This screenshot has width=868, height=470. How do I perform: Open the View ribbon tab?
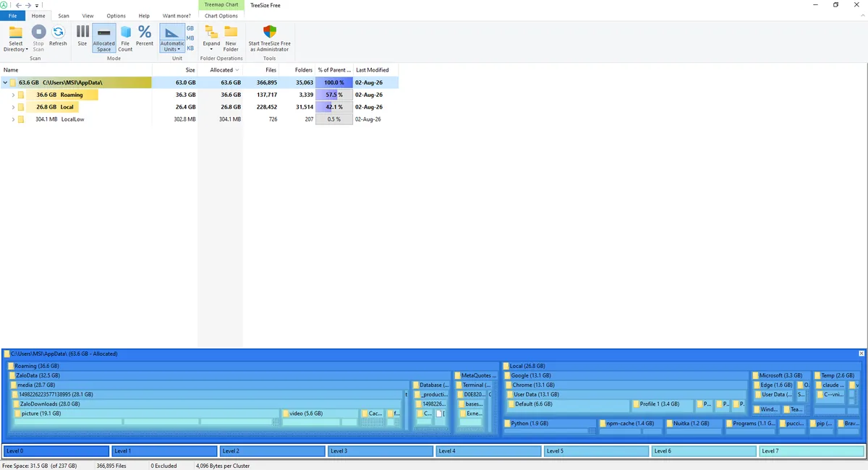88,15
